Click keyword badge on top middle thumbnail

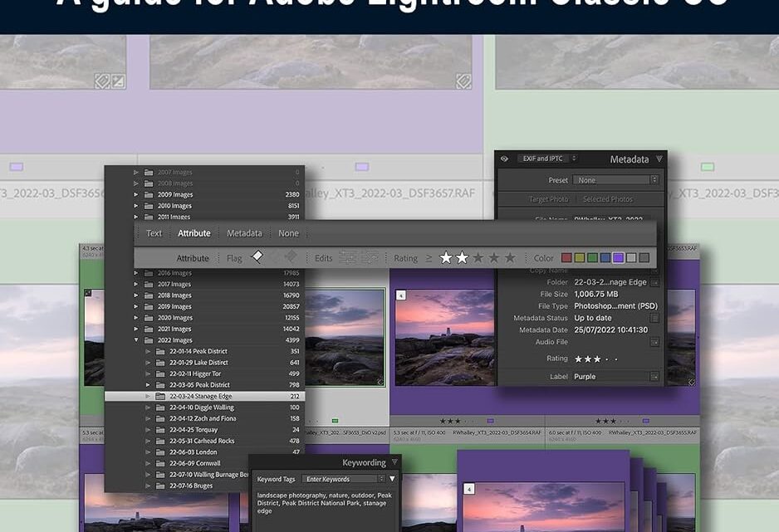463,81
